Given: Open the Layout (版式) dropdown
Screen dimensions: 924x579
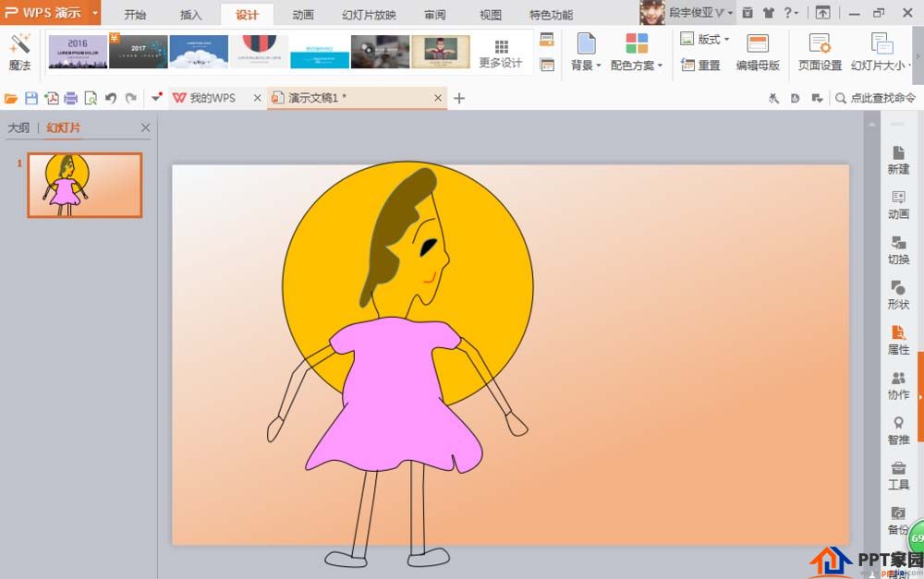Looking at the screenshot, I should (707, 40).
